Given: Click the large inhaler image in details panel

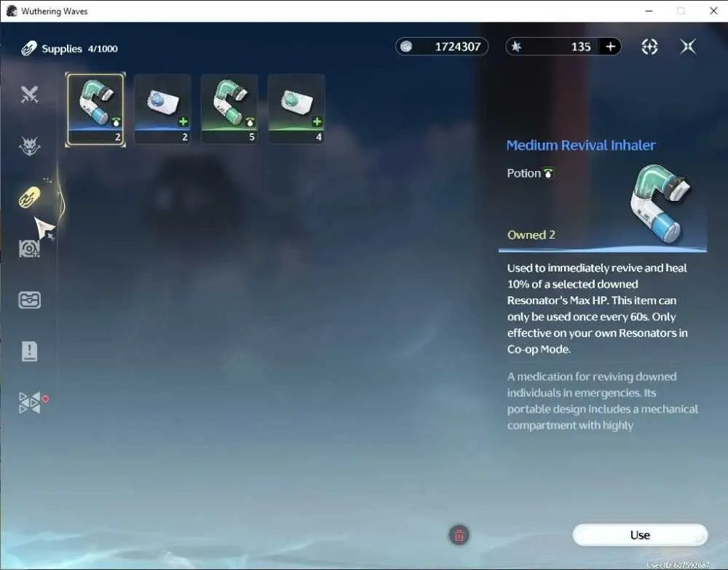Looking at the screenshot, I should pos(660,202).
